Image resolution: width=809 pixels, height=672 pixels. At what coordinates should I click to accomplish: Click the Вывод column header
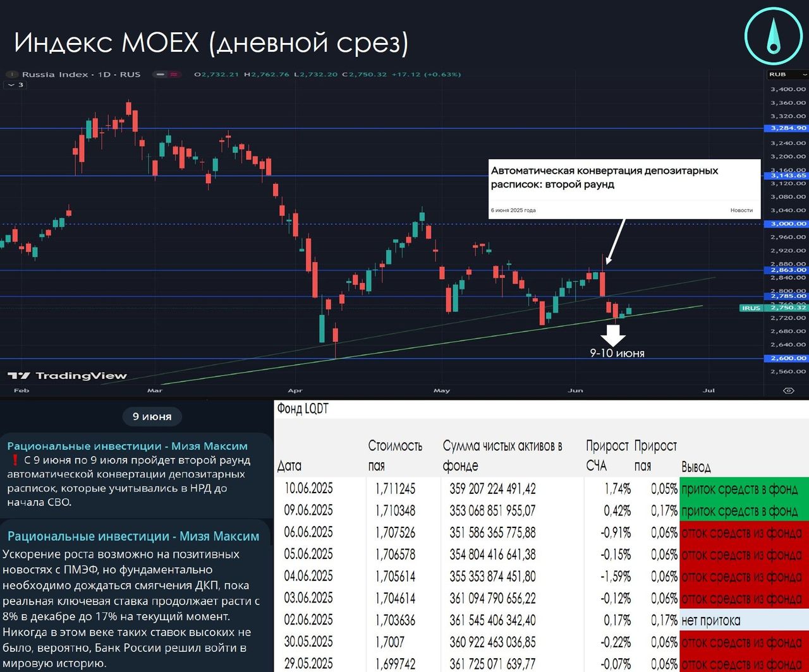point(696,467)
